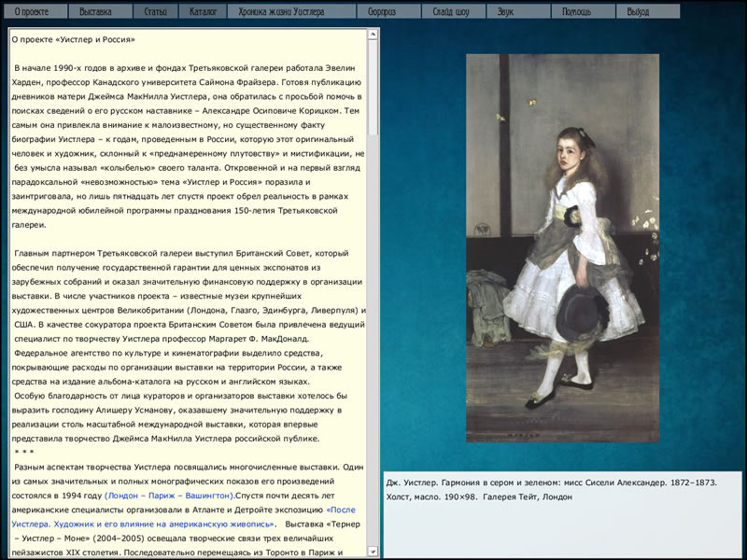Go to the «Выставка» section

point(94,12)
